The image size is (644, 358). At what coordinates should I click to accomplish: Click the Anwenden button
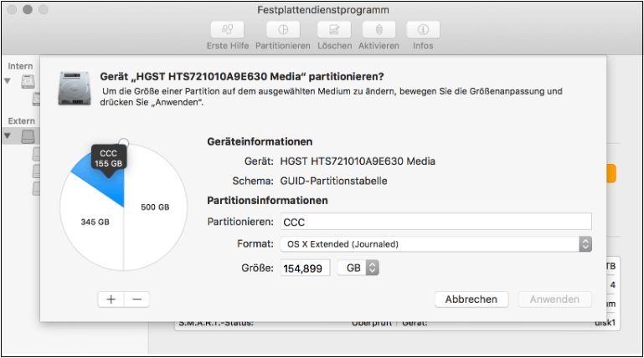pyautogui.click(x=555, y=299)
